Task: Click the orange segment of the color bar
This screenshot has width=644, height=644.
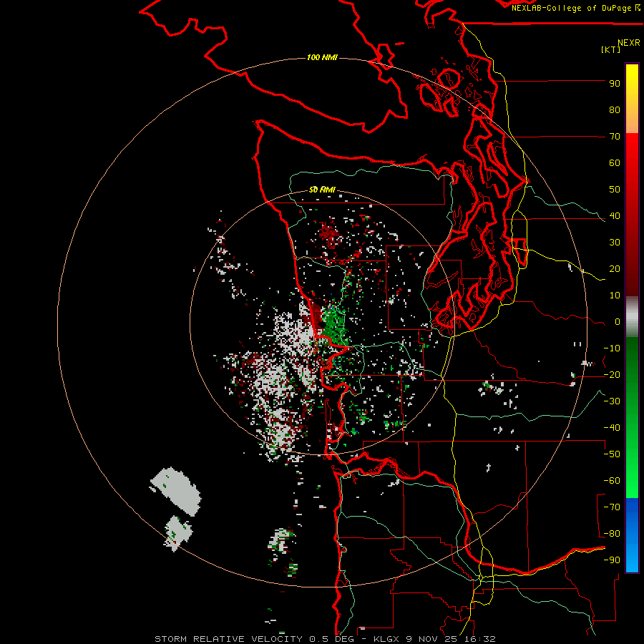Action: tap(632, 122)
